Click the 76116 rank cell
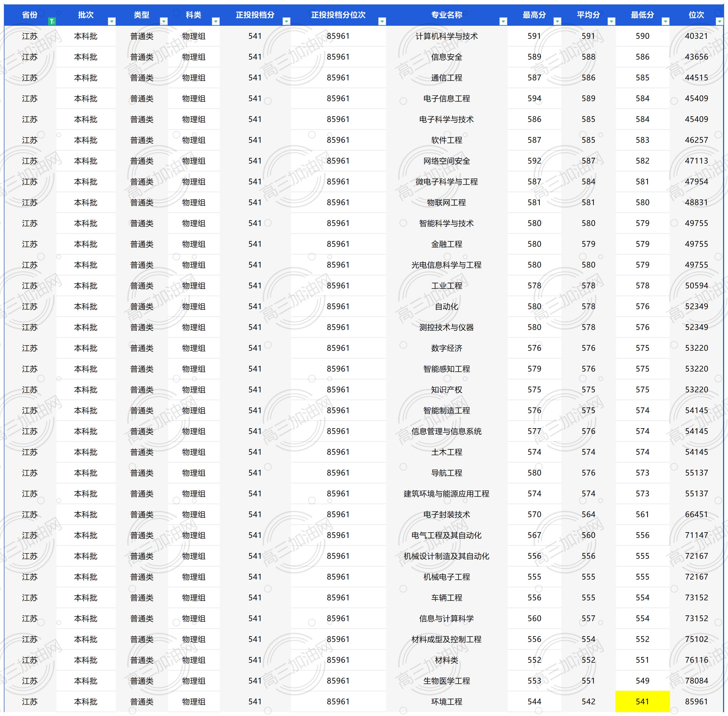Image resolution: width=728 pixels, height=716 pixels. pos(697,660)
